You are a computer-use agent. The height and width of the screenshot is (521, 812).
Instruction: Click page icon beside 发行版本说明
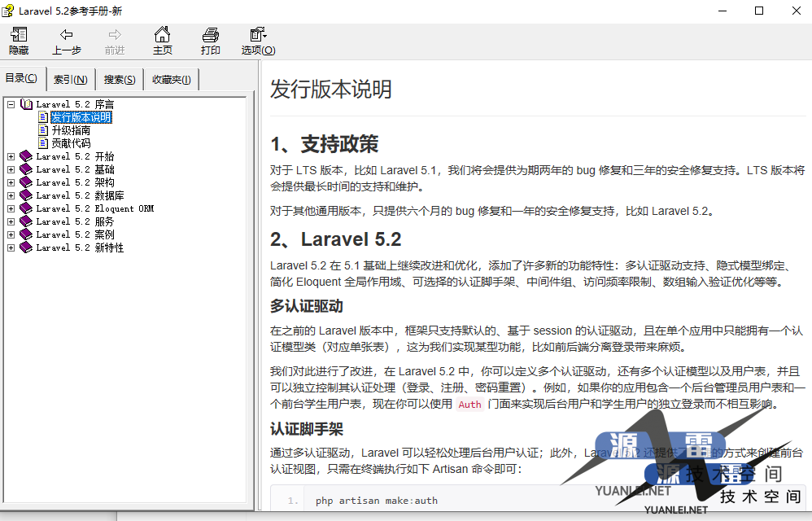[43, 117]
